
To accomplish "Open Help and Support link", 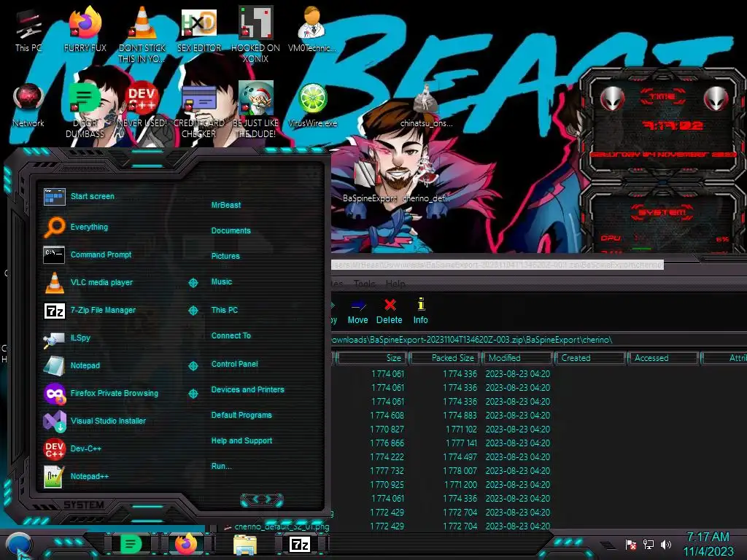I will [241, 440].
